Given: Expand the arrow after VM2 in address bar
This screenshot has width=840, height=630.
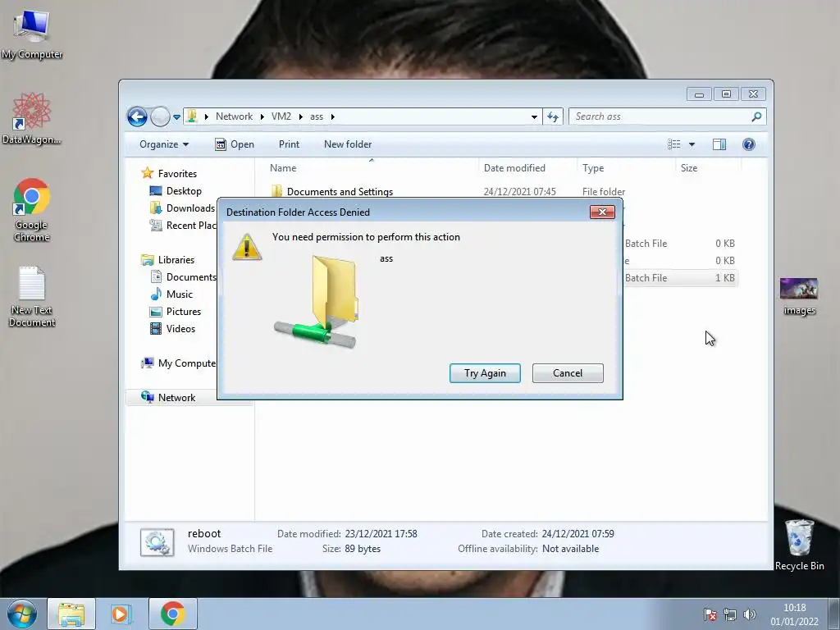Looking at the screenshot, I should 300,116.
